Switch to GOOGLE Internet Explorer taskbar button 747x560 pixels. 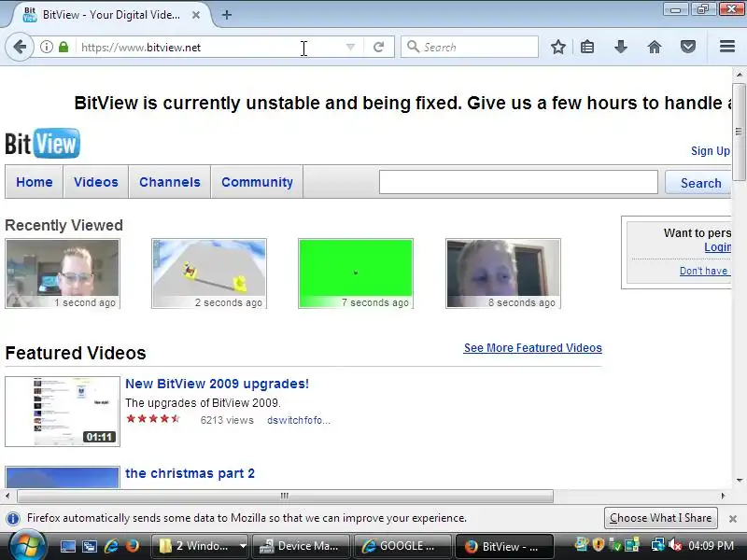tap(402, 546)
